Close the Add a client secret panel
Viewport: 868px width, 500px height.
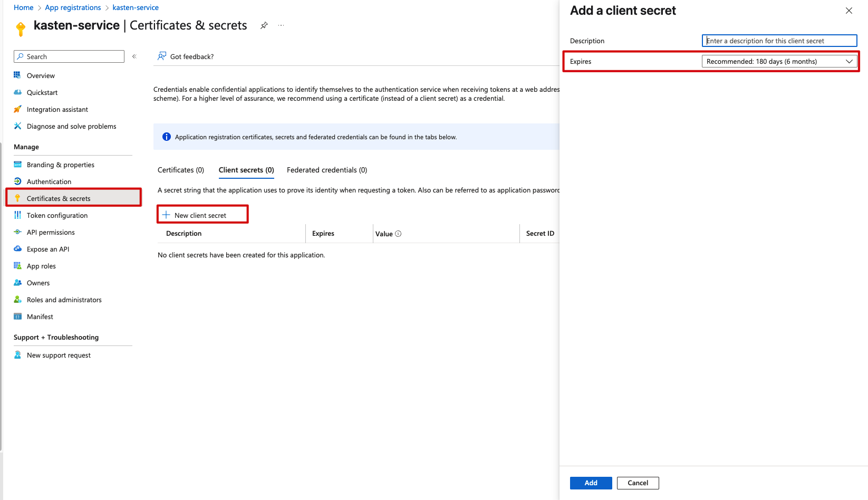pyautogui.click(x=849, y=11)
